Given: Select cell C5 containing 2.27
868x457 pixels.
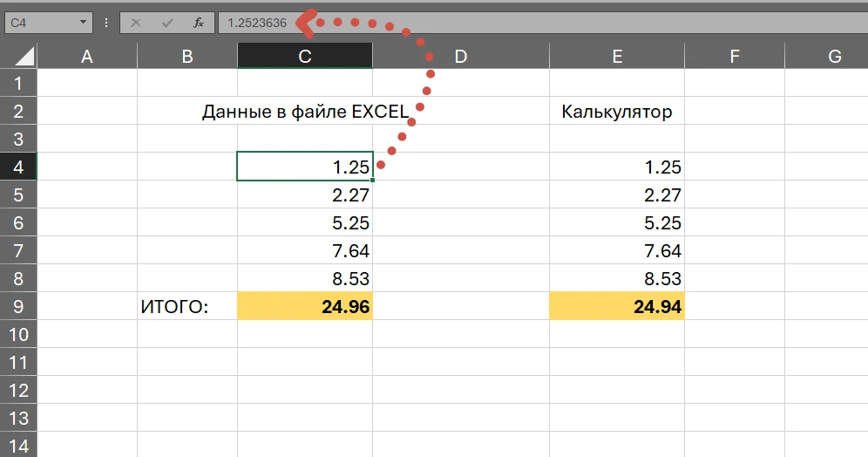Looking at the screenshot, I should click(305, 194).
